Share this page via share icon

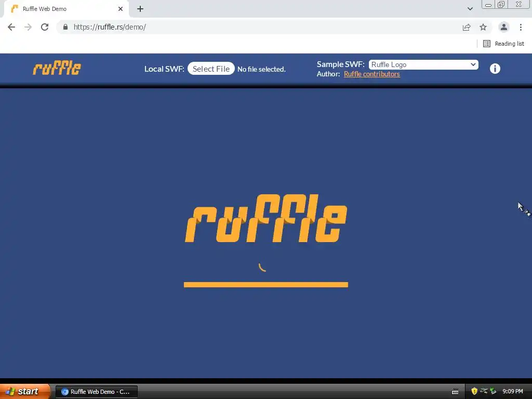pos(467,27)
